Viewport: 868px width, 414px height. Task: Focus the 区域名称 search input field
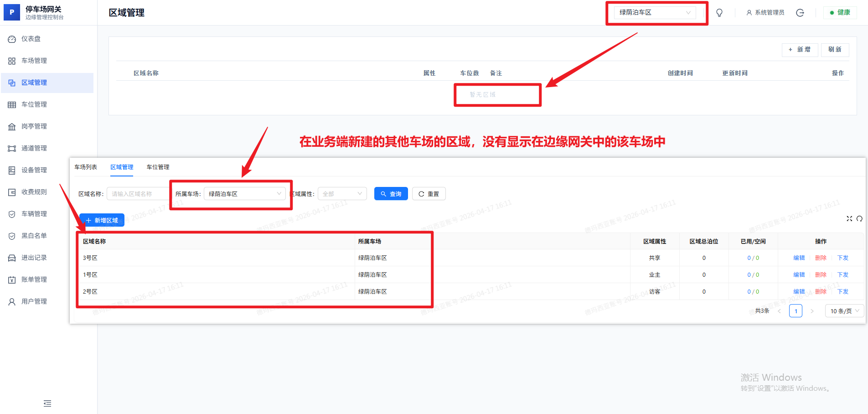pos(137,194)
